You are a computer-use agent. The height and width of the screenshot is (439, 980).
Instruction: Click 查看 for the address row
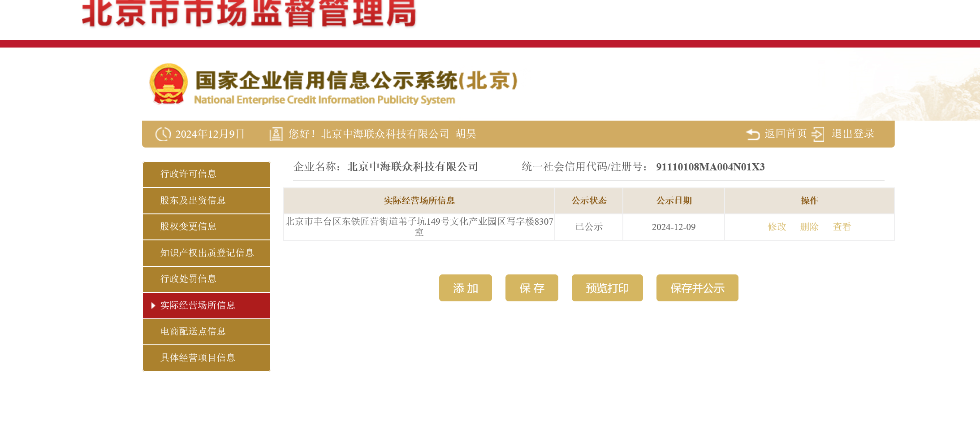pos(842,227)
